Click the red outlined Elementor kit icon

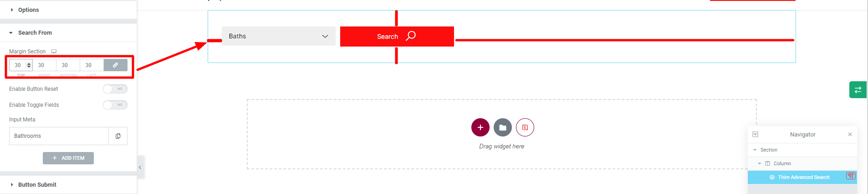(525, 127)
